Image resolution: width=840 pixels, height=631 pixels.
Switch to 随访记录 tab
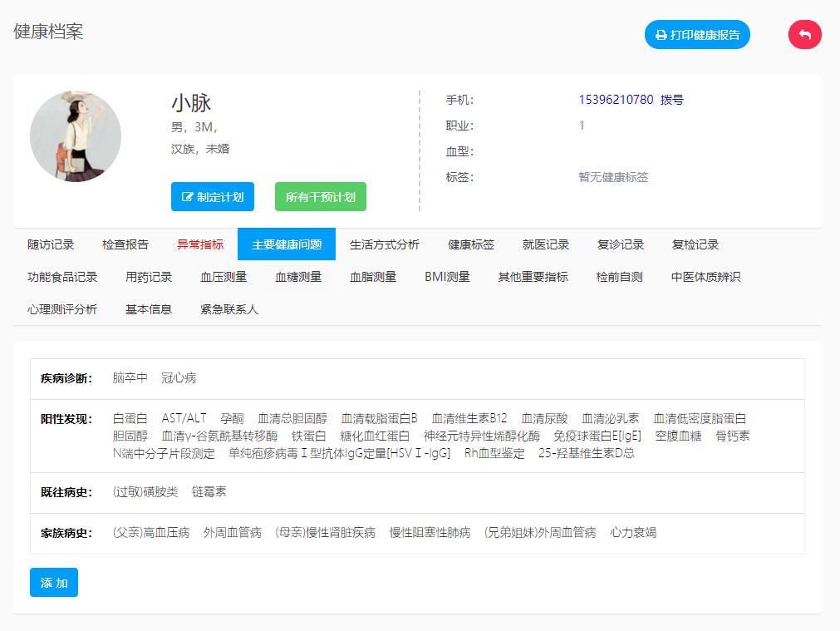click(51, 244)
